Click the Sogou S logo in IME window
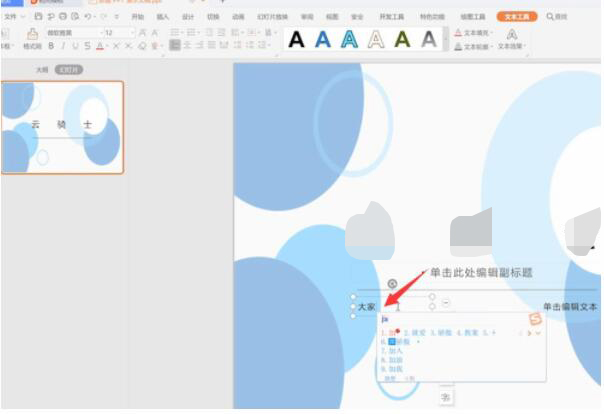Screen dimensions: 604x414 pyautogui.click(x=535, y=319)
